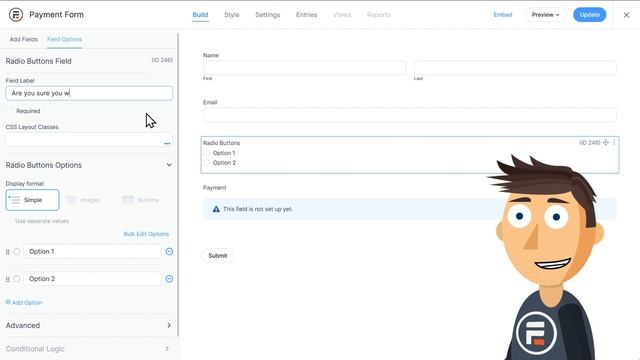Set Option 1 as default radio in sidebar

[x=17, y=251]
